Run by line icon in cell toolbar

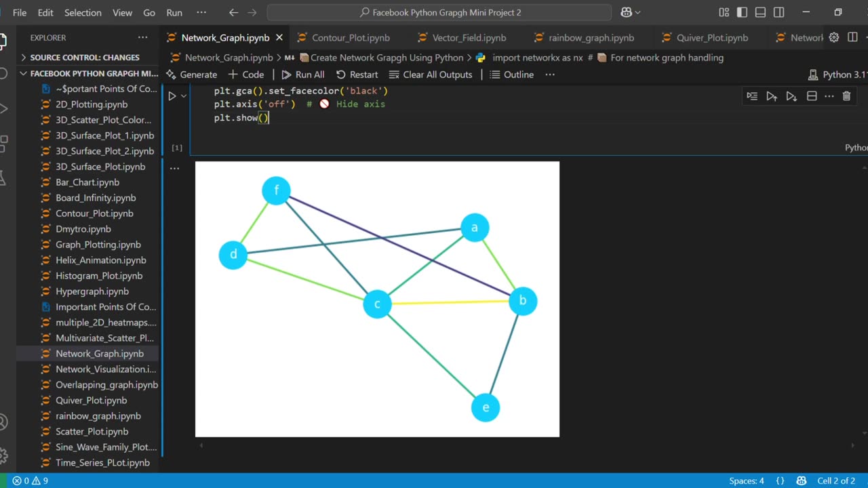point(752,96)
